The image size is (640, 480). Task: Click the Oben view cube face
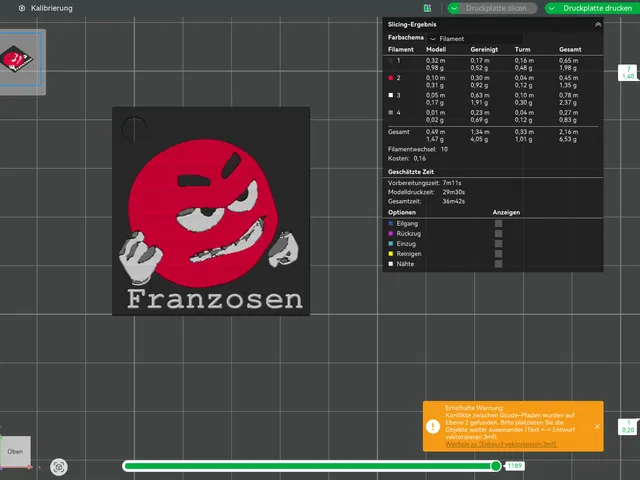15,451
